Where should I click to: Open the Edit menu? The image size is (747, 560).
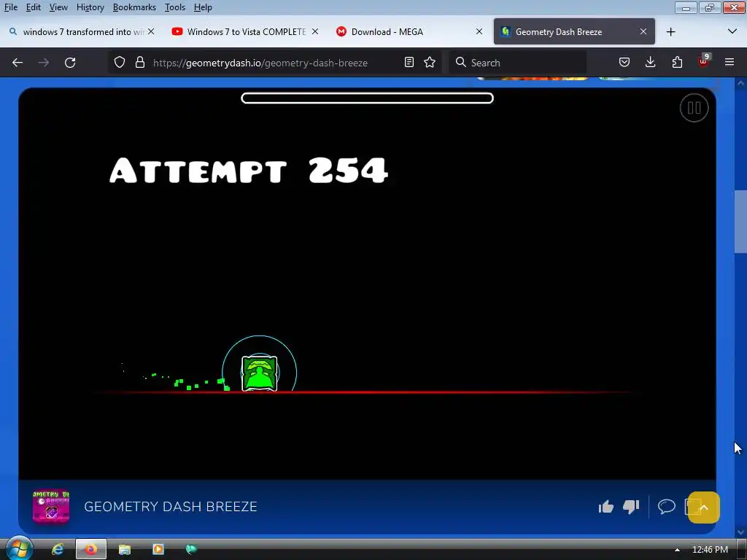[x=34, y=7]
